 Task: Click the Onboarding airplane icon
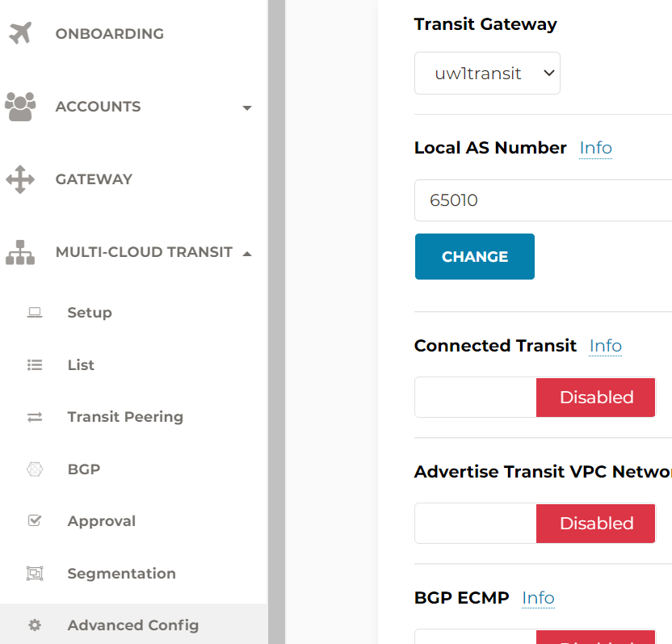pyautogui.click(x=20, y=33)
